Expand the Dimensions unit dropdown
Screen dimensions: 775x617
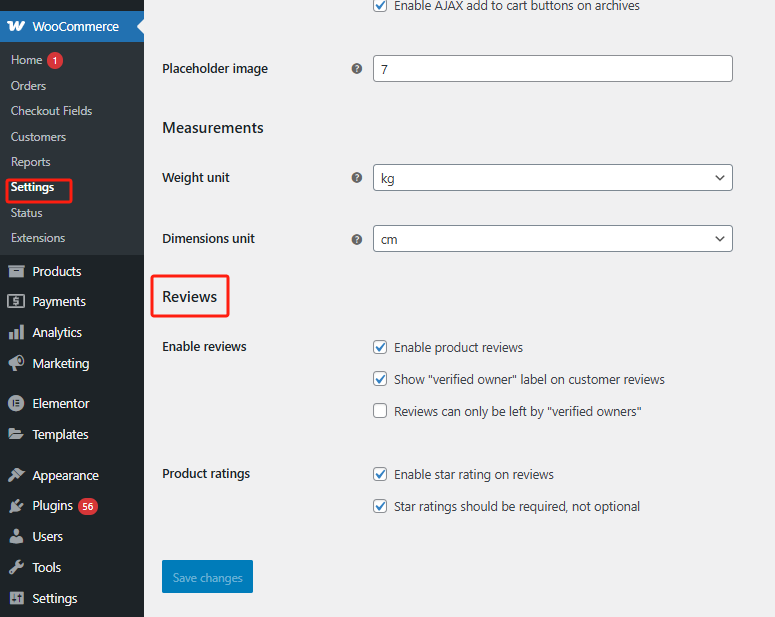click(552, 239)
